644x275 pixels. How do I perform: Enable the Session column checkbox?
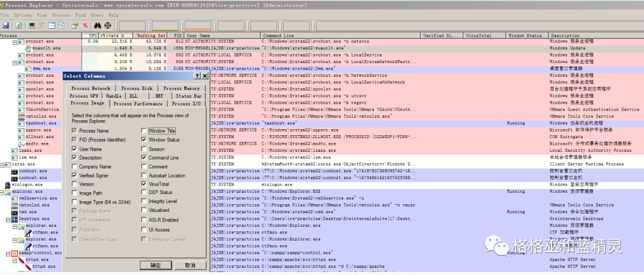pyautogui.click(x=144, y=149)
